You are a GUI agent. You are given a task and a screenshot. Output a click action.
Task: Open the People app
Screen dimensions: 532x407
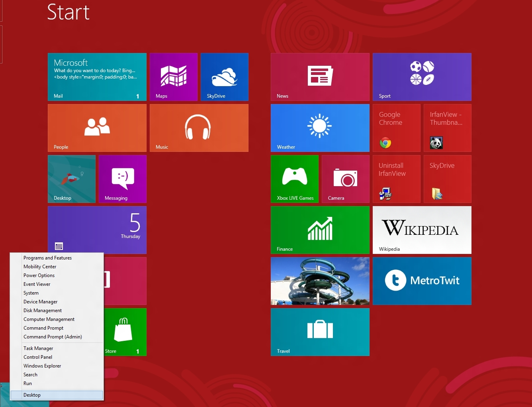[97, 128]
